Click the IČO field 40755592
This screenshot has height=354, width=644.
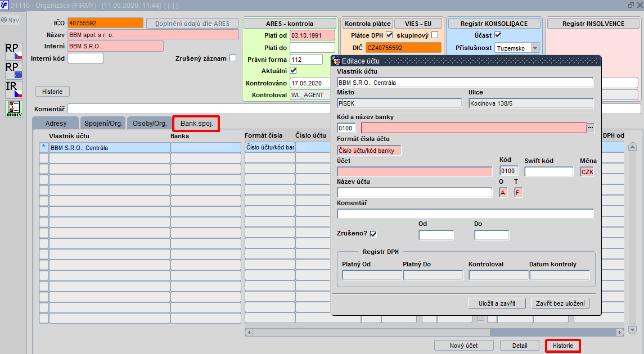(106, 23)
